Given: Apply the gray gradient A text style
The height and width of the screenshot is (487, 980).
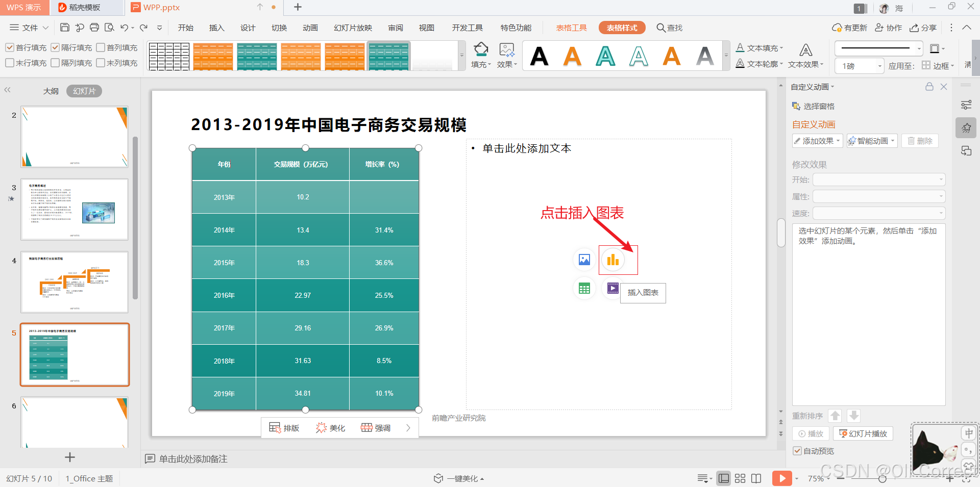Looking at the screenshot, I should tap(705, 56).
